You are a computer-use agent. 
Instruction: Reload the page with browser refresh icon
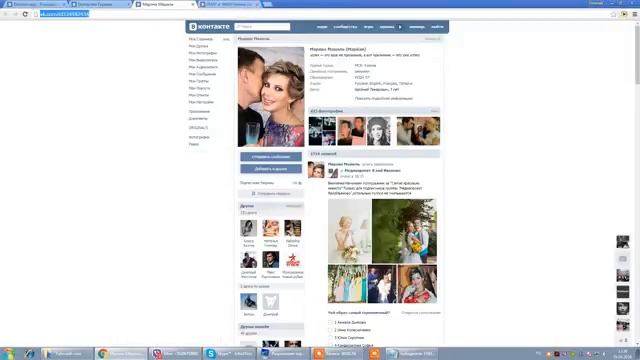[x=25, y=14]
